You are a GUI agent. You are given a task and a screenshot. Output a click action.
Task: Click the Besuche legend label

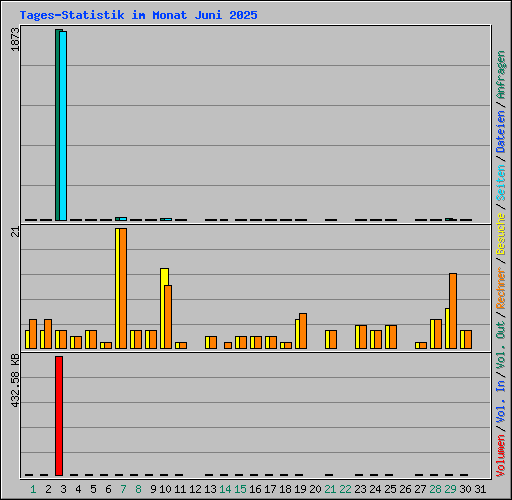[501, 234]
